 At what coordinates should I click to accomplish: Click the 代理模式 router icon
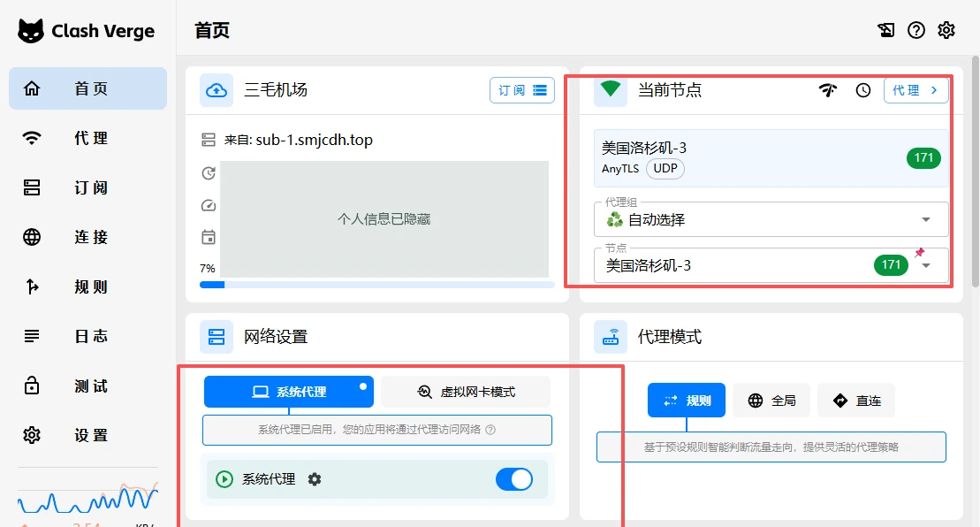point(611,337)
